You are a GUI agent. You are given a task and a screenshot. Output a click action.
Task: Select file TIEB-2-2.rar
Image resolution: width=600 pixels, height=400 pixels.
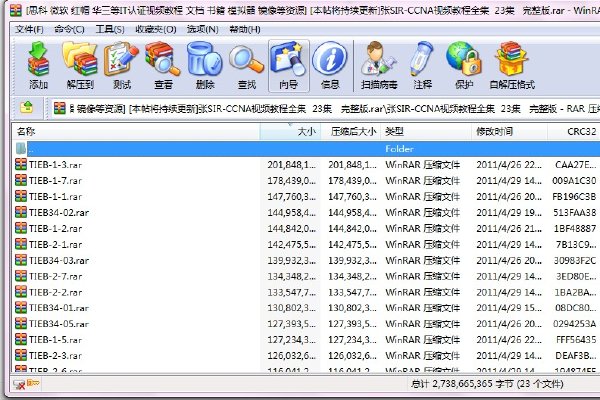(x=55, y=292)
